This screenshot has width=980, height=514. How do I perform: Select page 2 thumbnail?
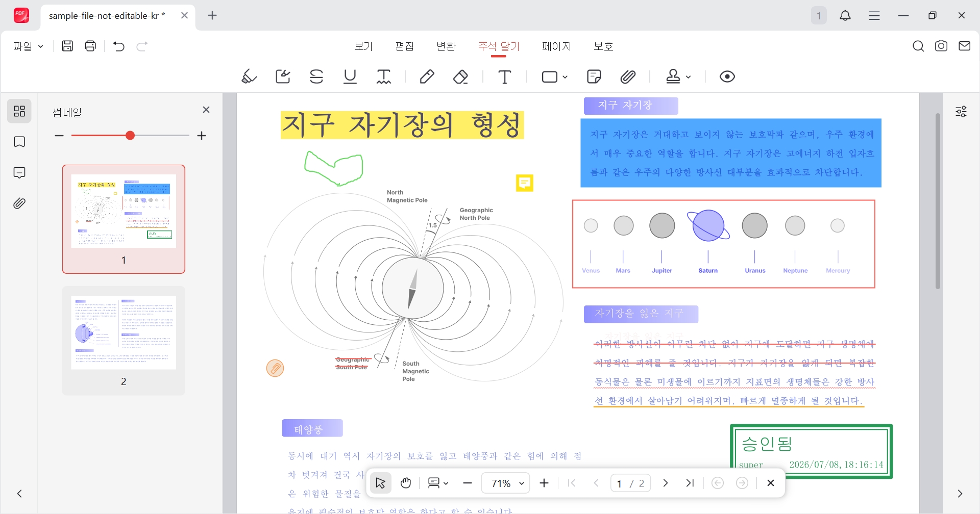pos(124,341)
